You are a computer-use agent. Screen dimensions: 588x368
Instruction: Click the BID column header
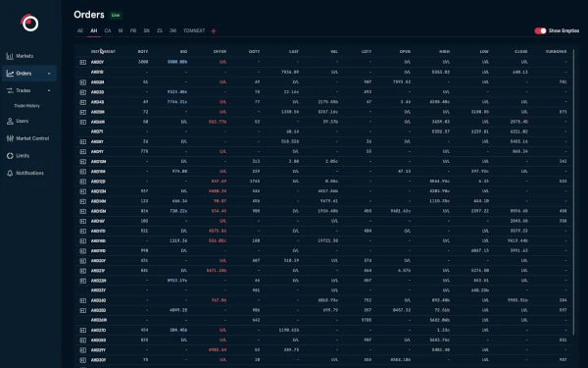[x=183, y=51]
